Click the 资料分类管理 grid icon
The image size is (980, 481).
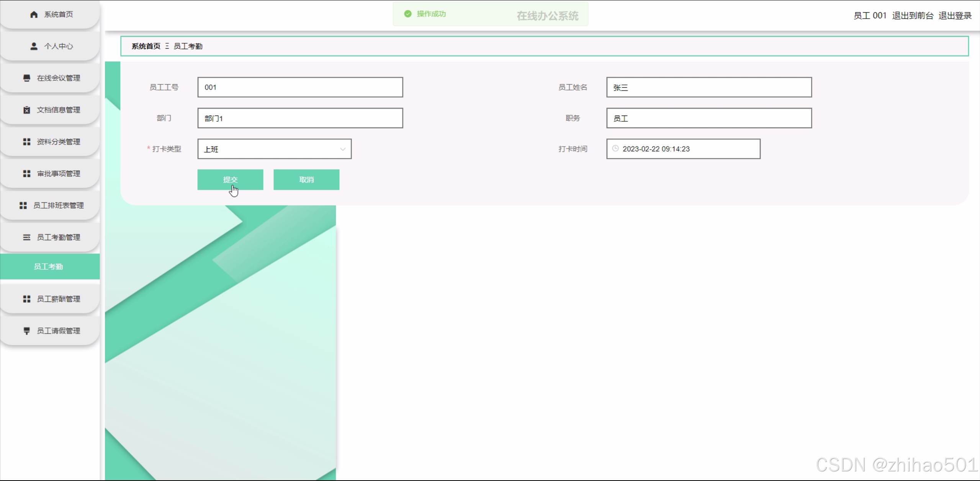(26, 142)
